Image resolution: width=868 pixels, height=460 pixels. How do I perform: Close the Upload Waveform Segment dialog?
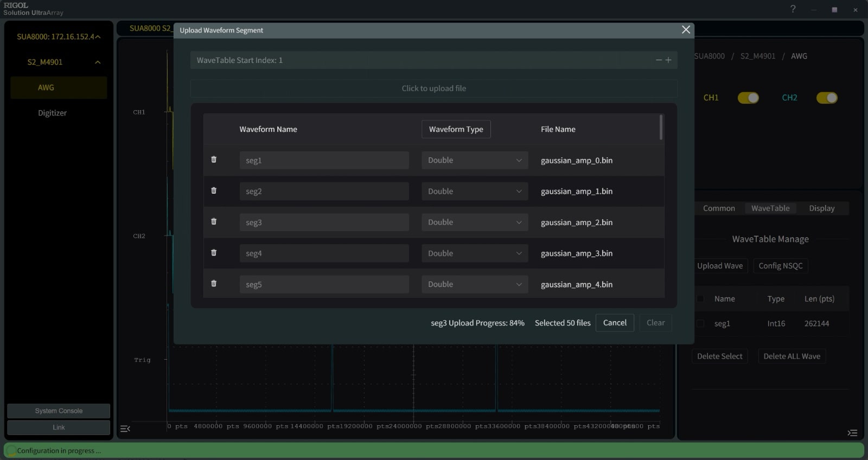click(686, 30)
